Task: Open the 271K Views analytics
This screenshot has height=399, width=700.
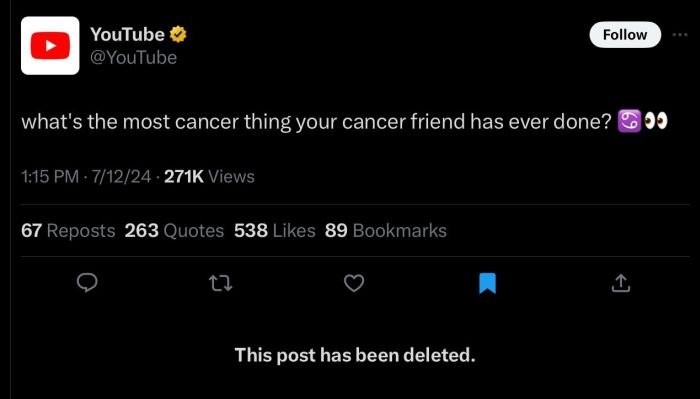Action: [x=209, y=177]
